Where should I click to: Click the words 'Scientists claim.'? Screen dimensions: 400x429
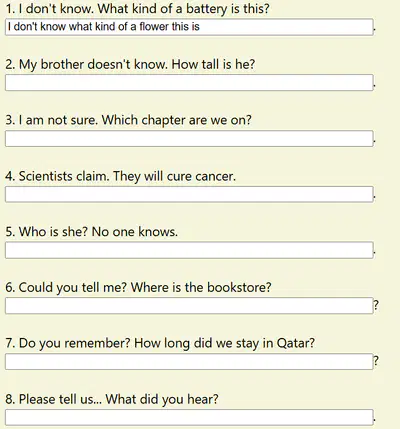(x=64, y=176)
